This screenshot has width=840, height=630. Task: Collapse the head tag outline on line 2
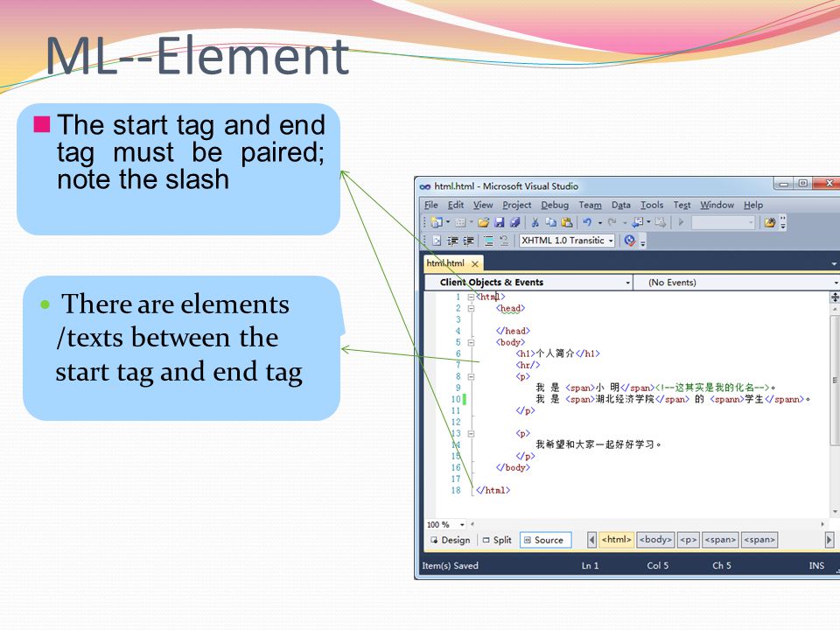(x=471, y=308)
